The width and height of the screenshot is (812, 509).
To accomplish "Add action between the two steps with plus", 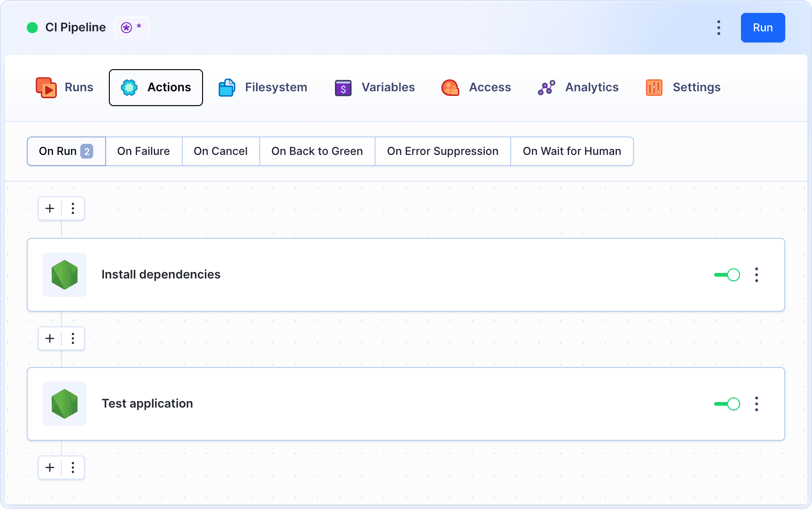I will tap(50, 338).
